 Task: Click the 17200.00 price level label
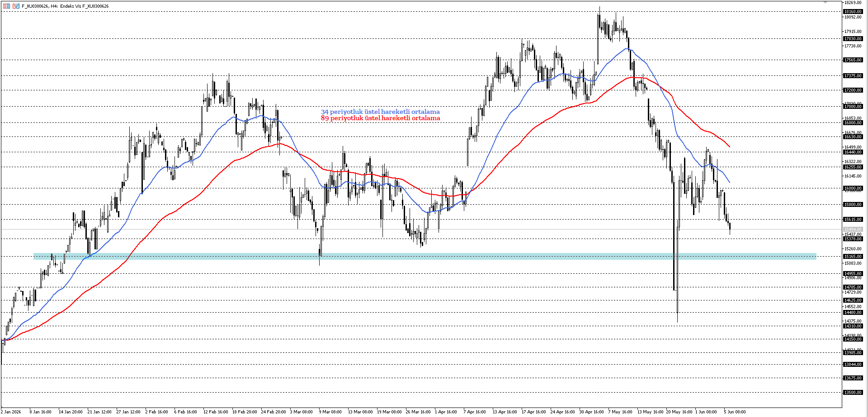click(853, 90)
